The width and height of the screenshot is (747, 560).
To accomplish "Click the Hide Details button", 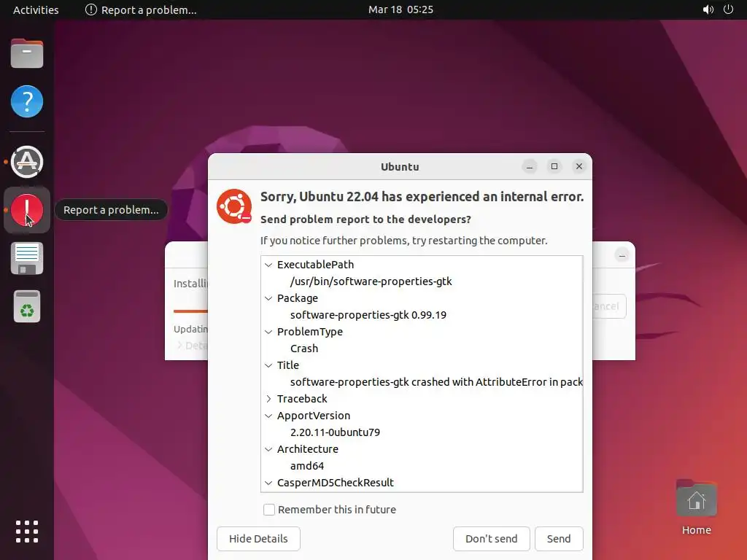I will coord(258,539).
